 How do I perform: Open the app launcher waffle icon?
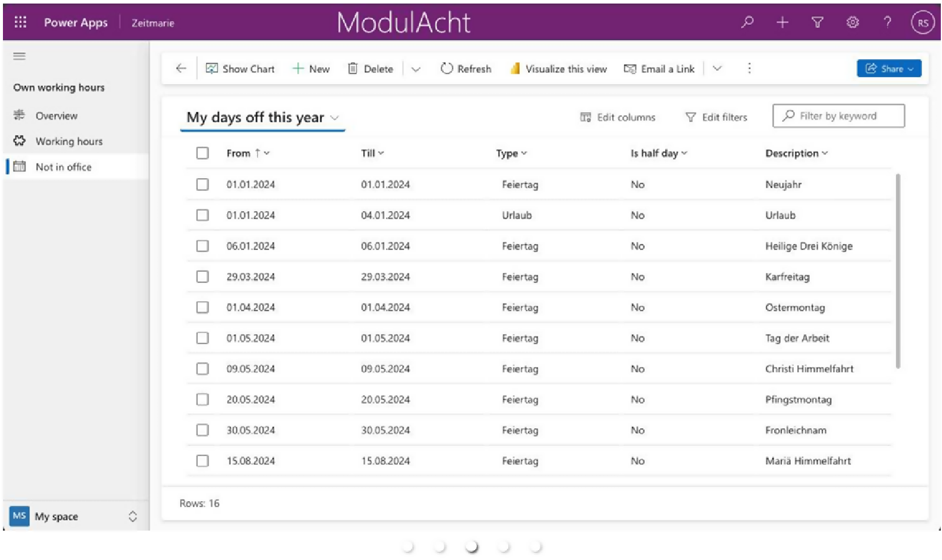[x=21, y=22]
